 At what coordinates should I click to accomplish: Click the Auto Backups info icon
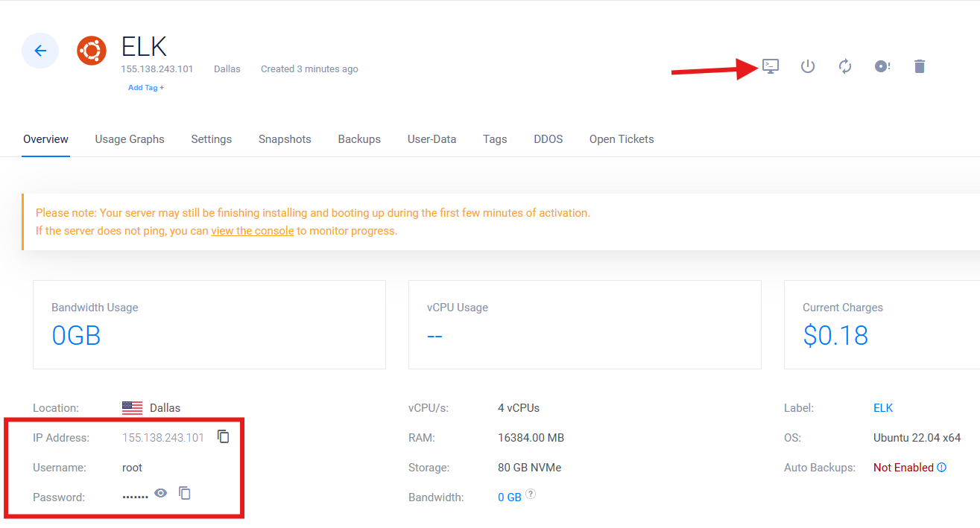tap(942, 468)
